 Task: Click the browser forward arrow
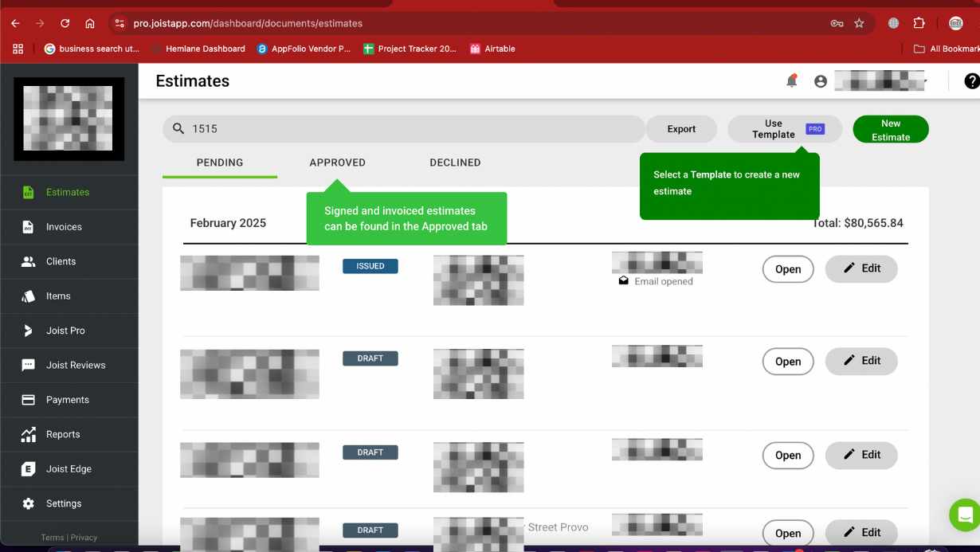pyautogui.click(x=40, y=23)
